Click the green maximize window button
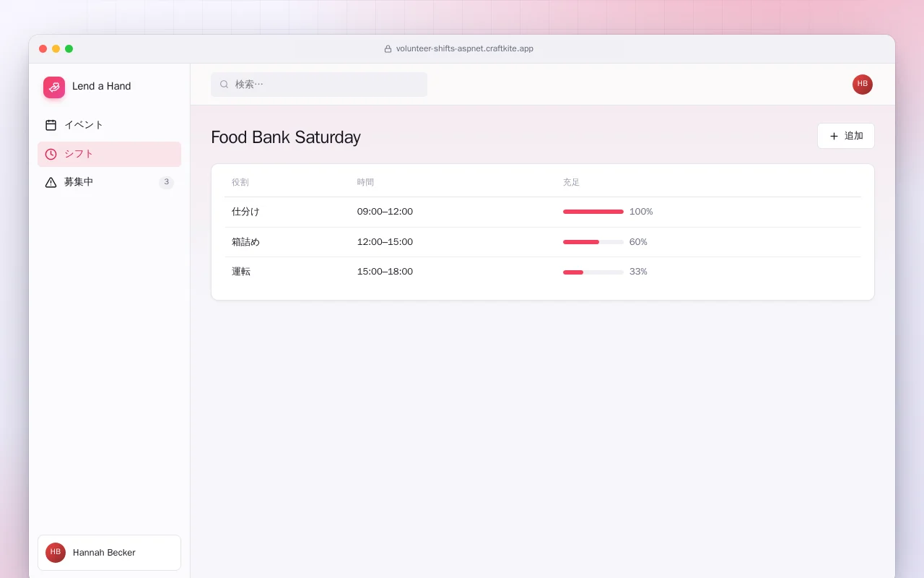This screenshot has height=578, width=924. pyautogui.click(x=69, y=49)
